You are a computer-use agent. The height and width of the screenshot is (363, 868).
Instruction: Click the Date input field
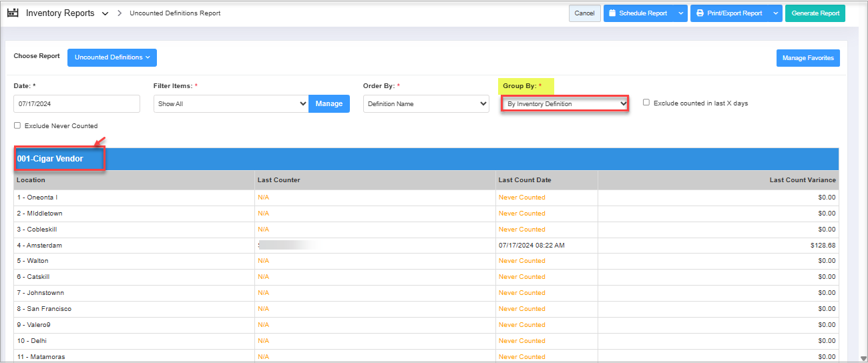(77, 103)
